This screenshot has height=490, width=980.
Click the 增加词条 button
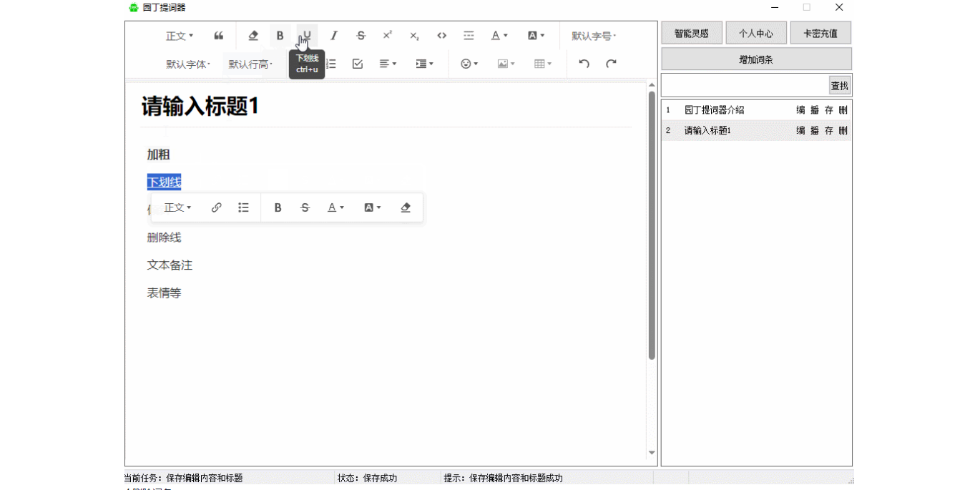756,59
